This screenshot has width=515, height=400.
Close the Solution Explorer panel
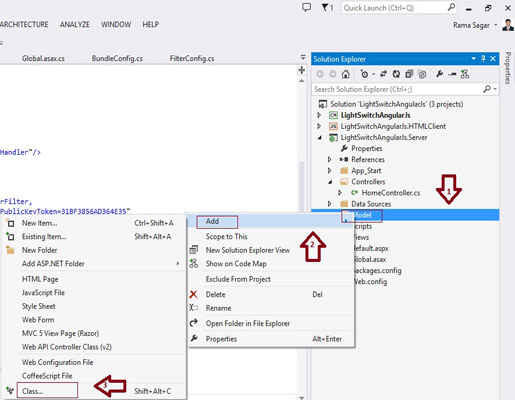[493, 59]
